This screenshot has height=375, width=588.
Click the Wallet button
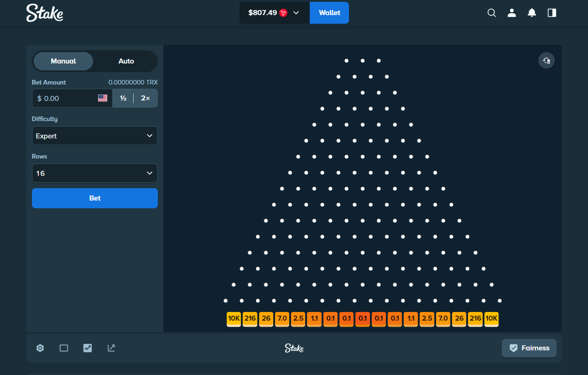(x=329, y=13)
